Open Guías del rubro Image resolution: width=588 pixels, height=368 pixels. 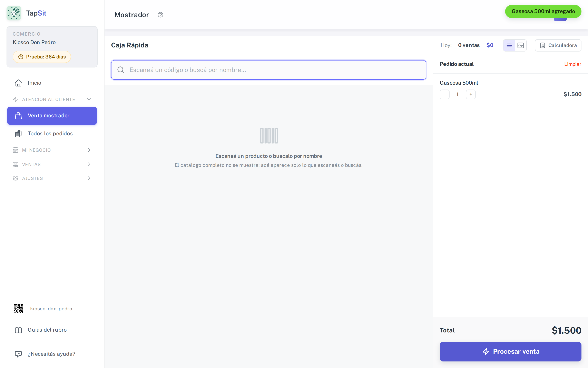(52, 330)
